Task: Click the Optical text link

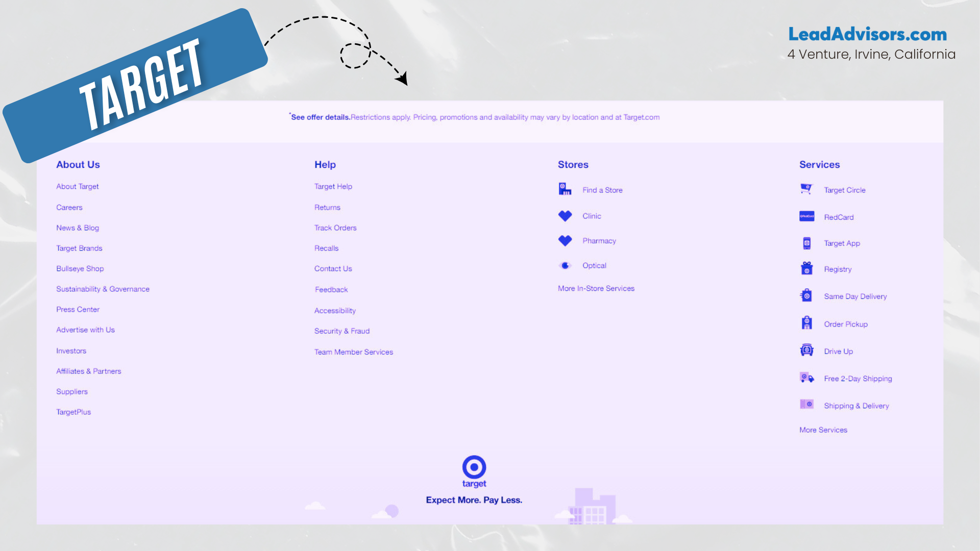Action: pyautogui.click(x=595, y=266)
